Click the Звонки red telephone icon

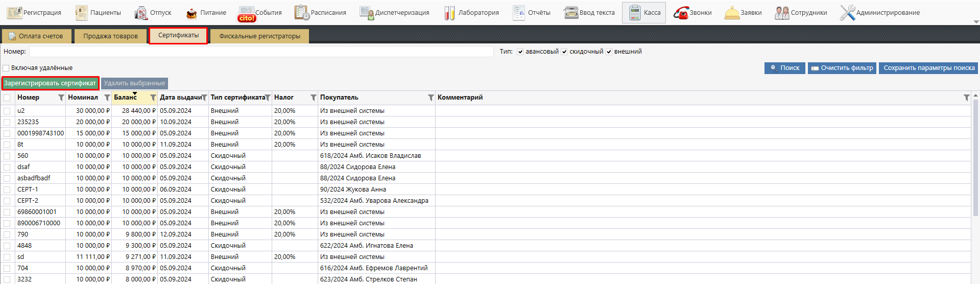click(681, 13)
